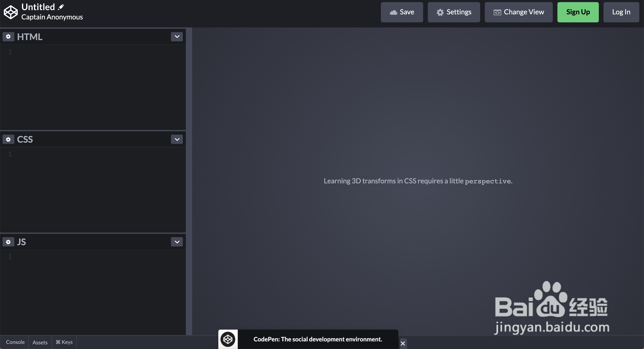
Task: Click the Console tab at bottom left
Action: click(x=15, y=342)
